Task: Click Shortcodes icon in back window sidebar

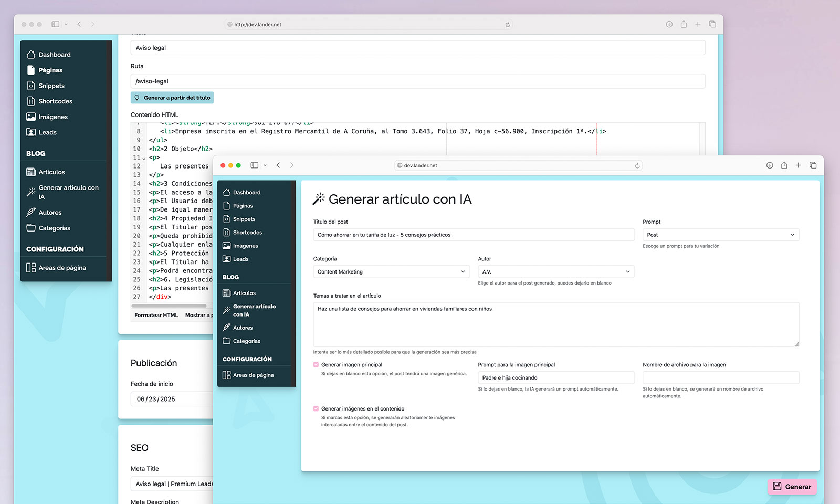Action: pyautogui.click(x=31, y=101)
